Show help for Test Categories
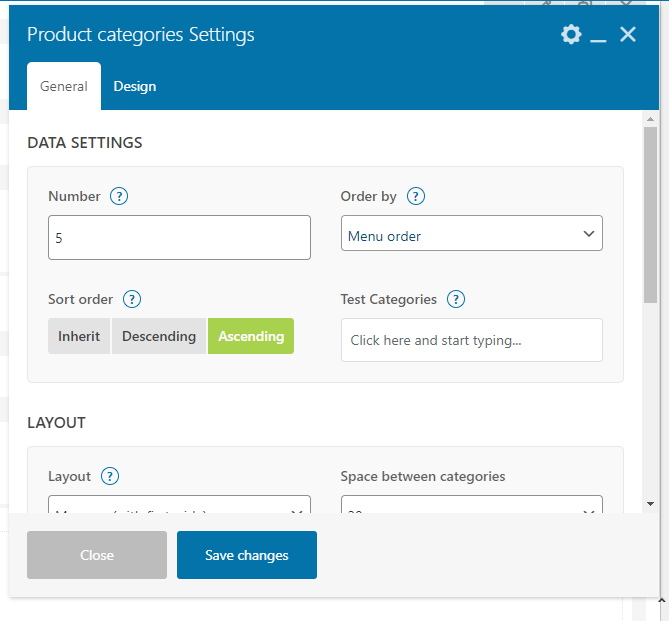This screenshot has width=669, height=621. tap(456, 299)
